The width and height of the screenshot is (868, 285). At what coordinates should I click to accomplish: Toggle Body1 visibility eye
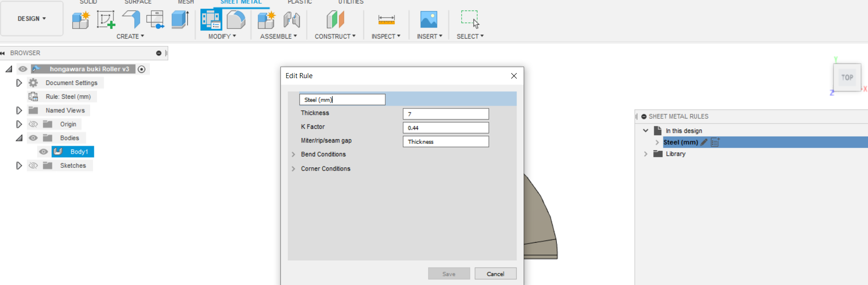point(44,152)
